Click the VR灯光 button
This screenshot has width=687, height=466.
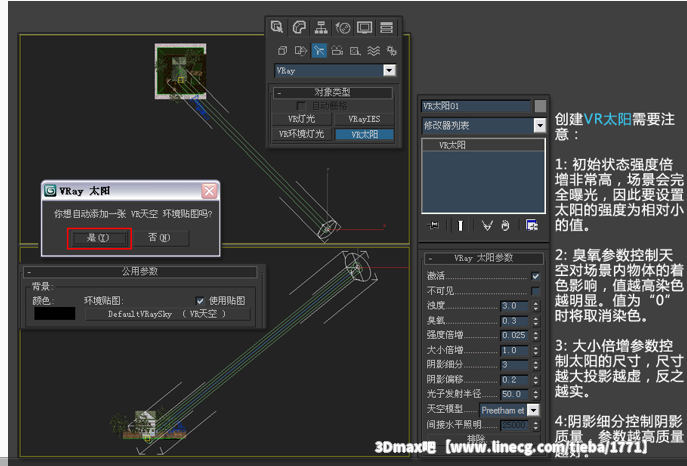[x=301, y=119]
